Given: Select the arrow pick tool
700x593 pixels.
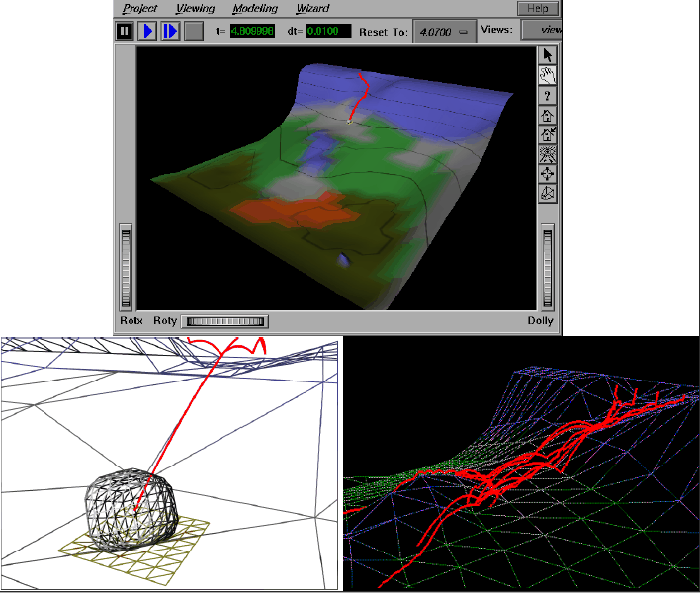Looking at the screenshot, I should pos(548,55).
